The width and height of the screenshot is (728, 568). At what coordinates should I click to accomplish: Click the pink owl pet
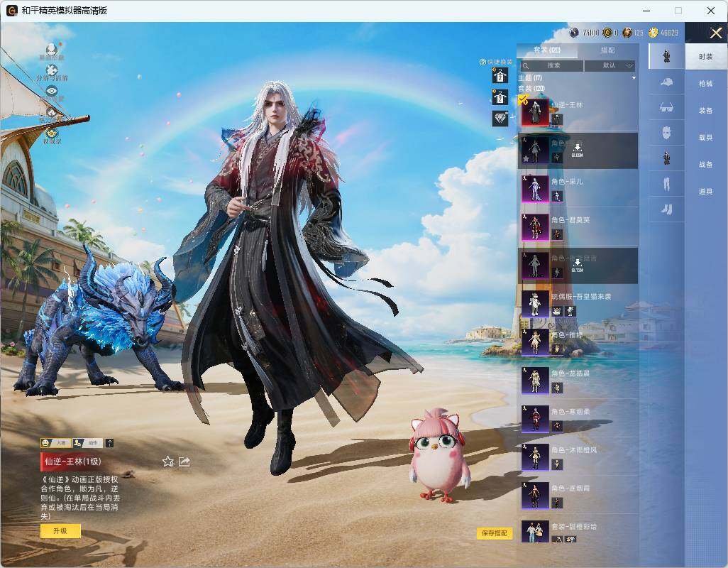439,456
